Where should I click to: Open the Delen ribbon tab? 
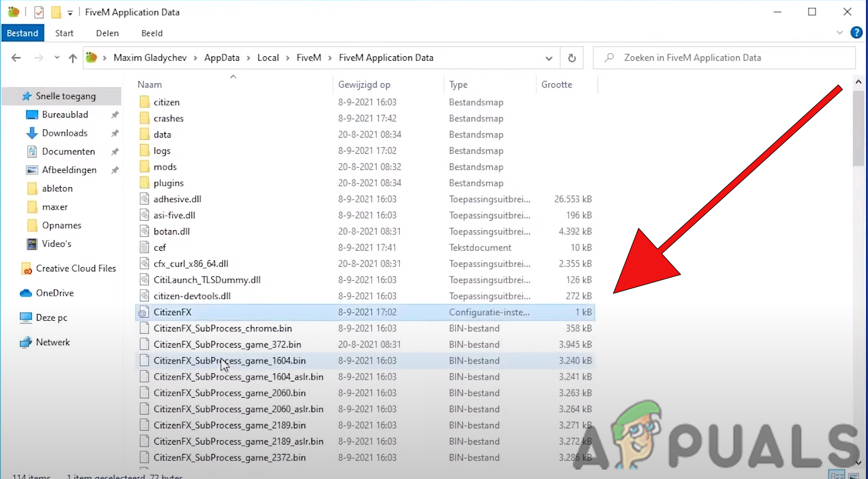point(107,33)
